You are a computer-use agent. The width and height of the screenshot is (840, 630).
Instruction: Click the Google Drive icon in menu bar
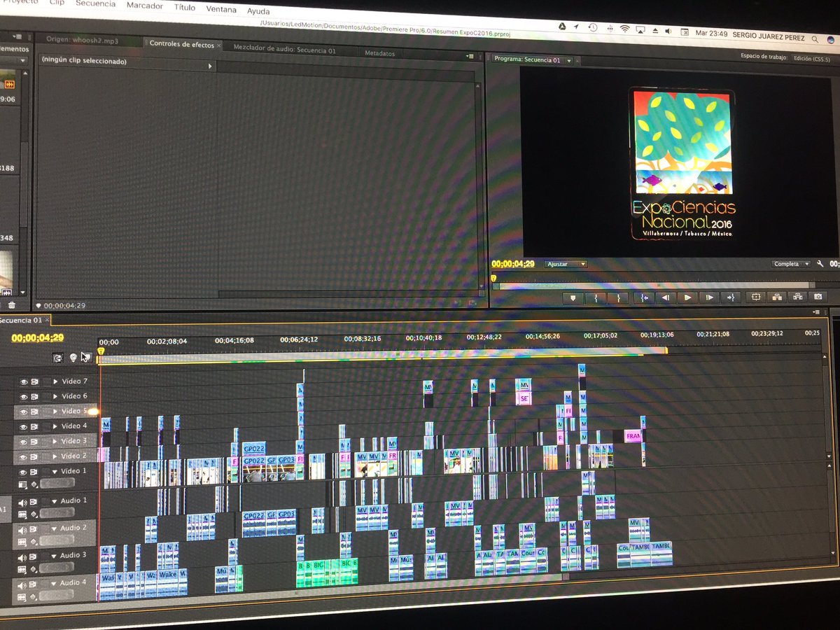561,26
